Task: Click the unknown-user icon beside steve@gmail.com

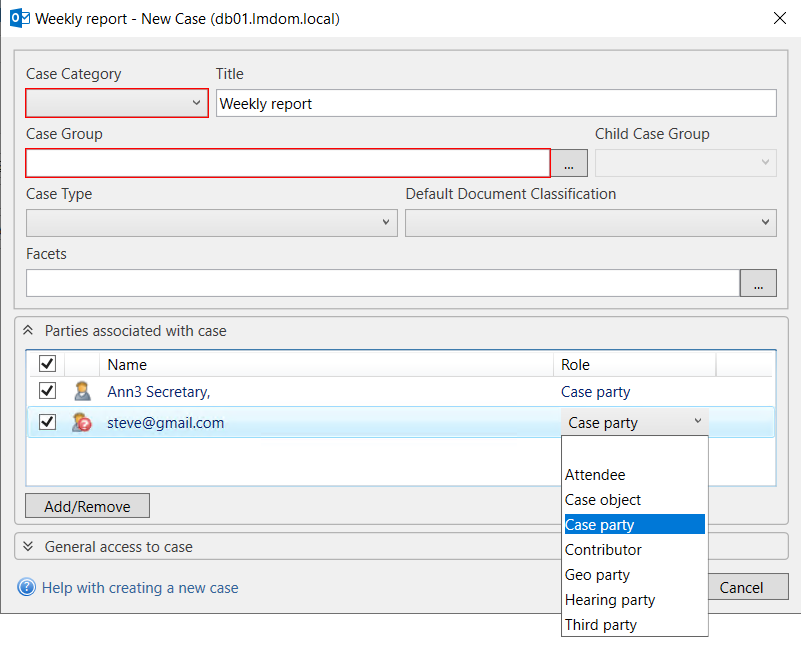Action: [x=82, y=423]
